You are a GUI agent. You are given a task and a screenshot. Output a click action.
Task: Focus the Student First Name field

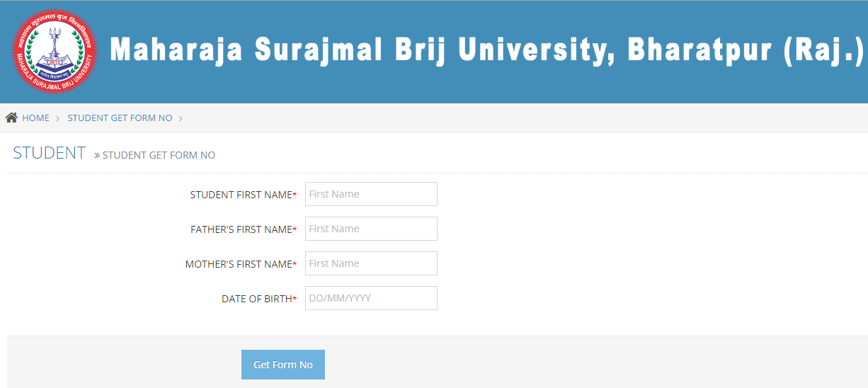pyautogui.click(x=371, y=194)
